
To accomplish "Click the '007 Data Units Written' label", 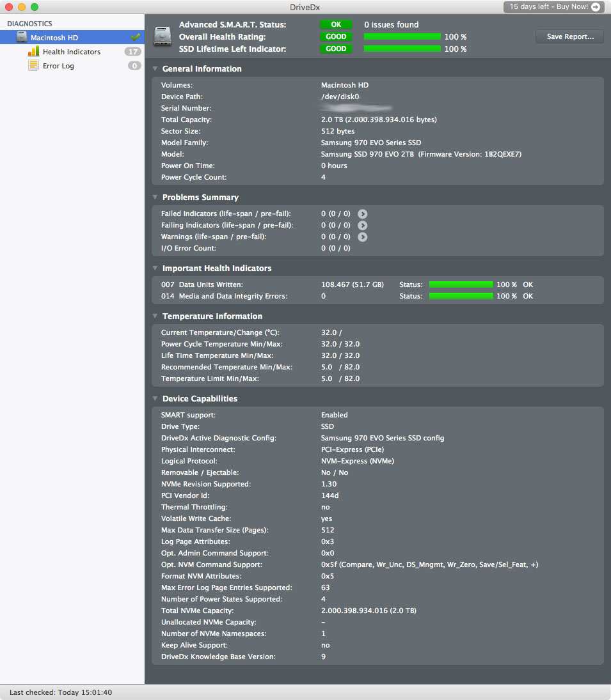I will pos(202,284).
